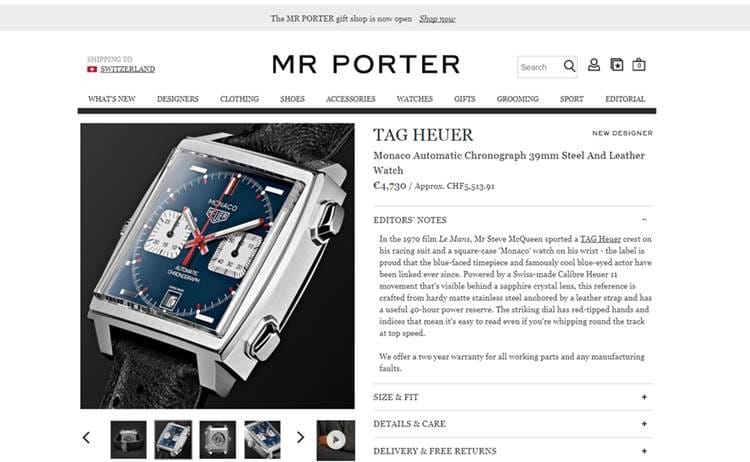Expand Delivery & Free Returns section
This screenshot has width=750, height=462.
click(x=513, y=451)
